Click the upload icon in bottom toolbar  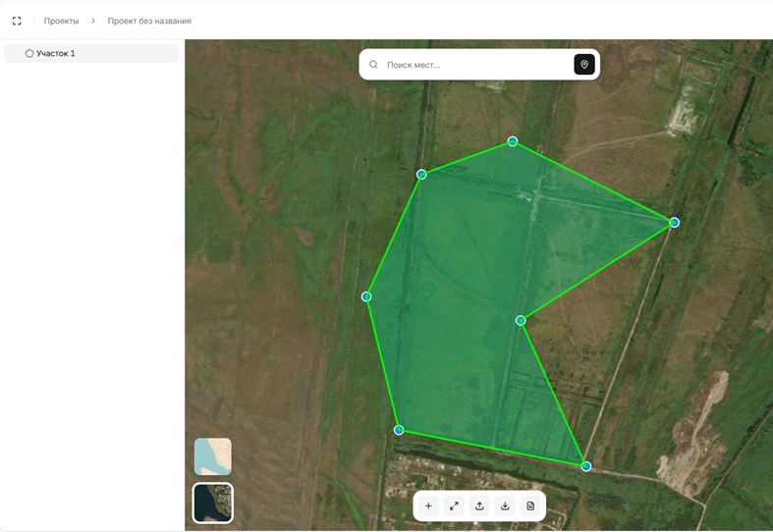click(479, 505)
